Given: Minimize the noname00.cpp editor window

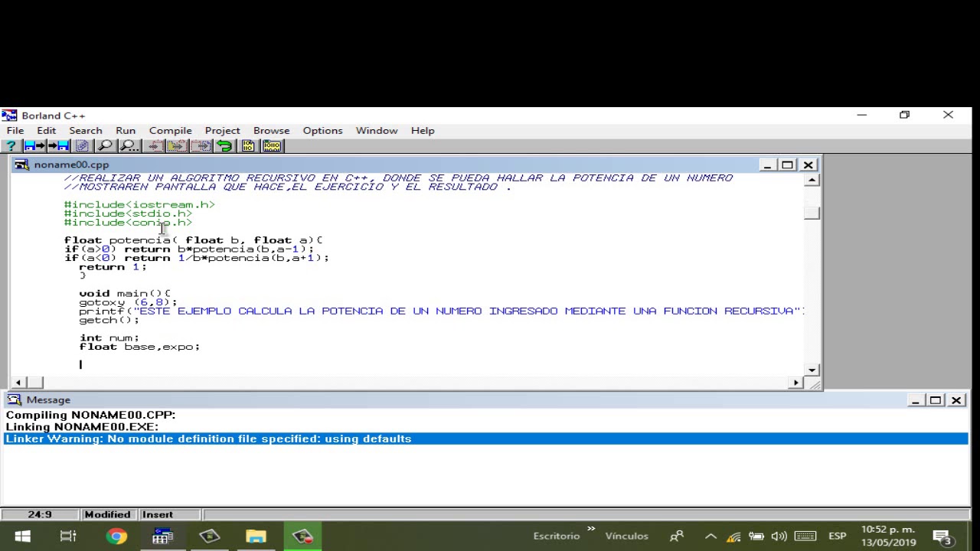Looking at the screenshot, I should coord(767,165).
